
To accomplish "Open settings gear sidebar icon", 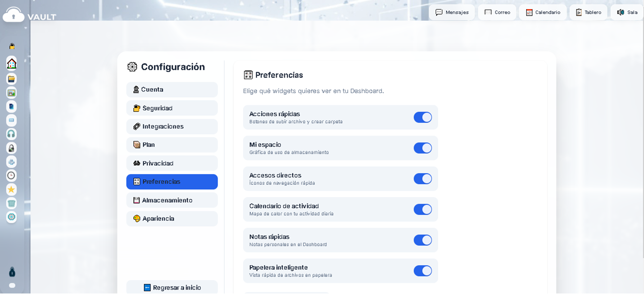I will coord(12,217).
